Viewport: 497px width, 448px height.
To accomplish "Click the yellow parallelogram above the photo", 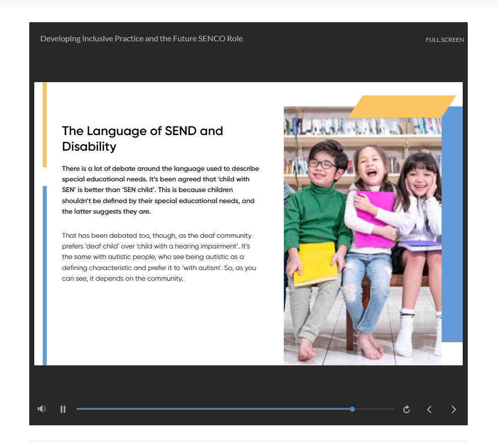I will (402, 106).
